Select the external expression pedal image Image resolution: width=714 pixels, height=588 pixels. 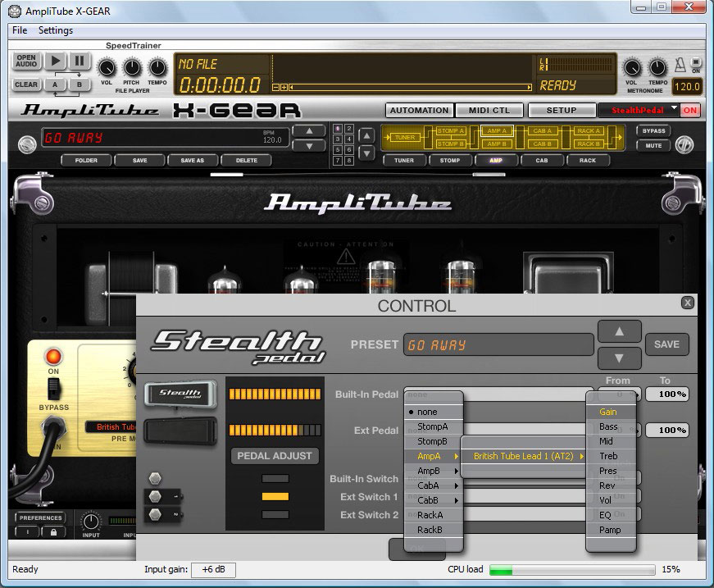[180, 431]
